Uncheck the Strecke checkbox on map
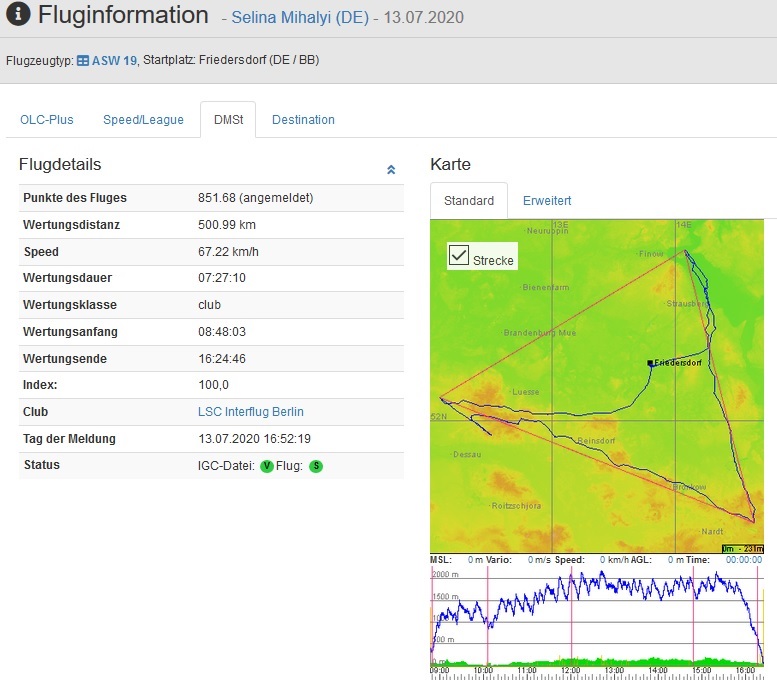The image size is (777, 696). (x=459, y=256)
